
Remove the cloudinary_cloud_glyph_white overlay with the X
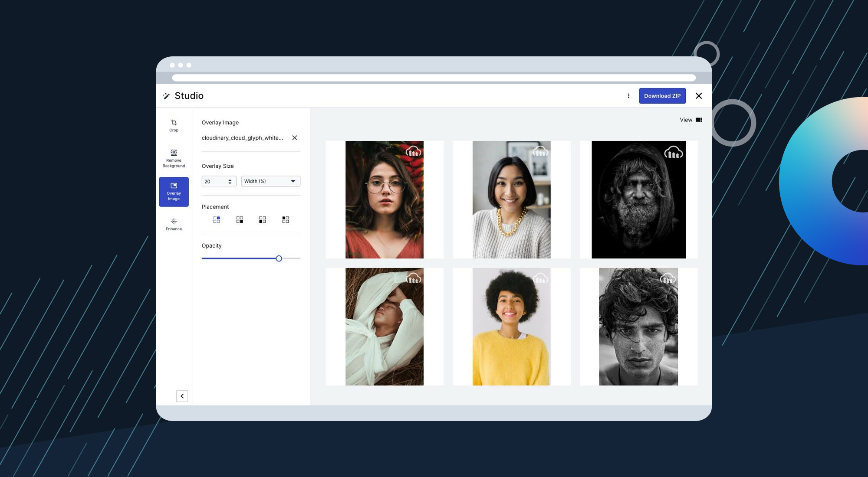[295, 138]
